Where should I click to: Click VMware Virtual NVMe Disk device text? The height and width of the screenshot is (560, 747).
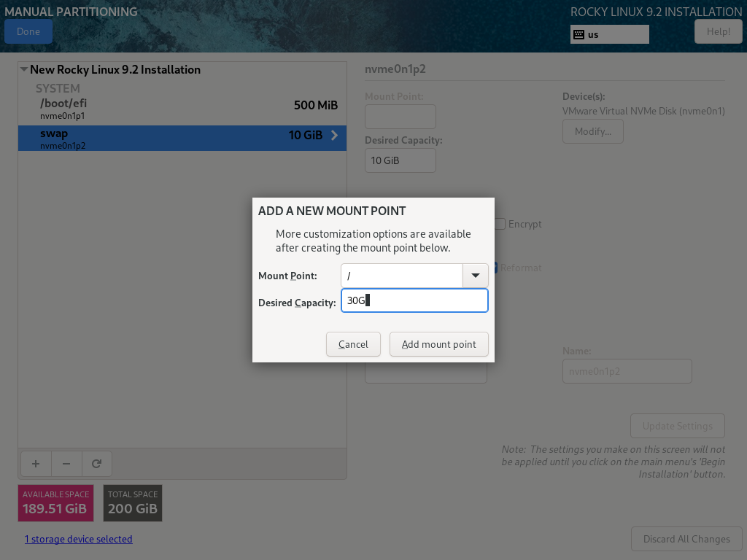pos(643,111)
